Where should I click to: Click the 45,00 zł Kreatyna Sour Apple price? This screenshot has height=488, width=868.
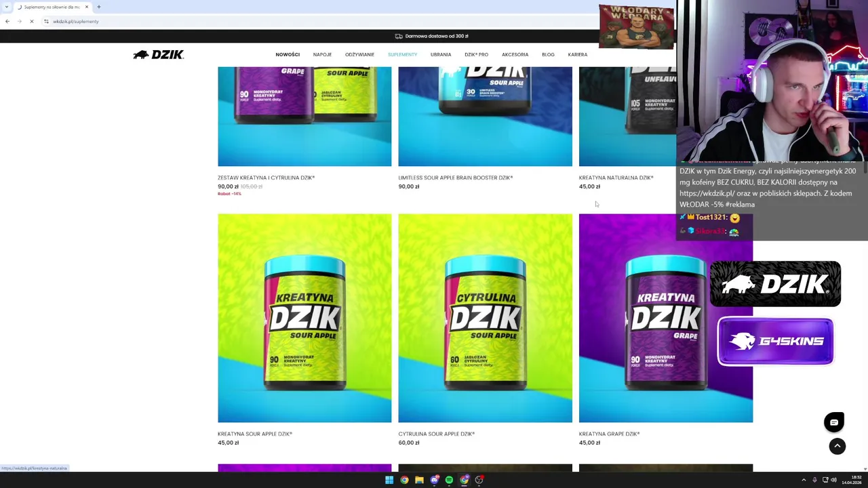228,443
